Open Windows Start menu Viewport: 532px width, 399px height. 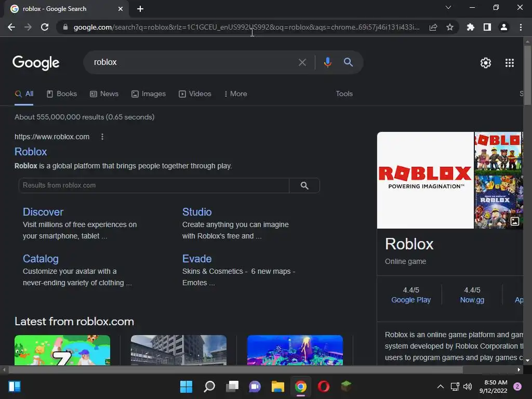[x=186, y=387]
